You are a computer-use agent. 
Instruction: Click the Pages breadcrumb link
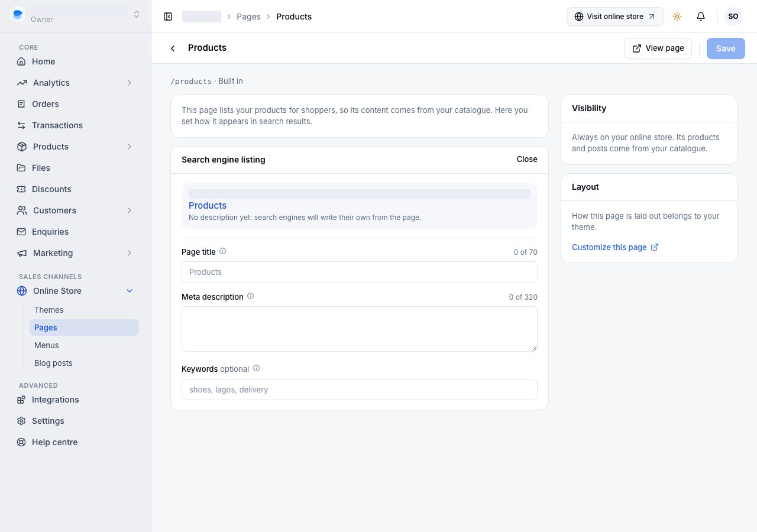point(248,17)
